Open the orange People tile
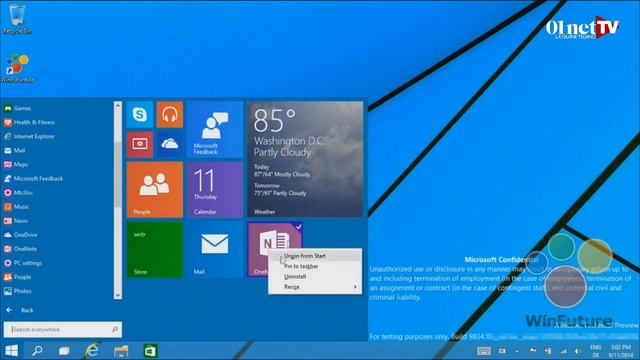This screenshot has width=640, height=360. (155, 189)
